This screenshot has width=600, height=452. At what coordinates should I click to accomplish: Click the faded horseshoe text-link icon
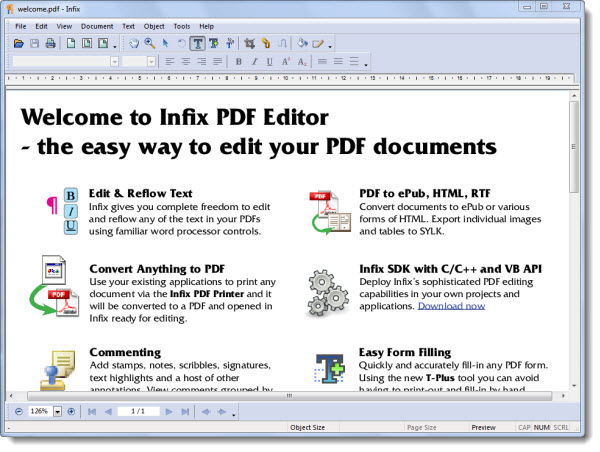coord(282,44)
